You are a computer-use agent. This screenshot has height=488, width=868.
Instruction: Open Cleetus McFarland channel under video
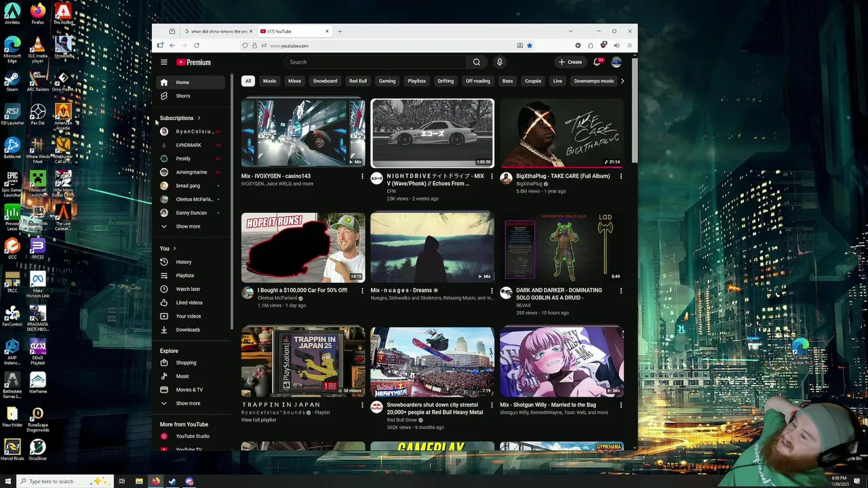[277, 298]
